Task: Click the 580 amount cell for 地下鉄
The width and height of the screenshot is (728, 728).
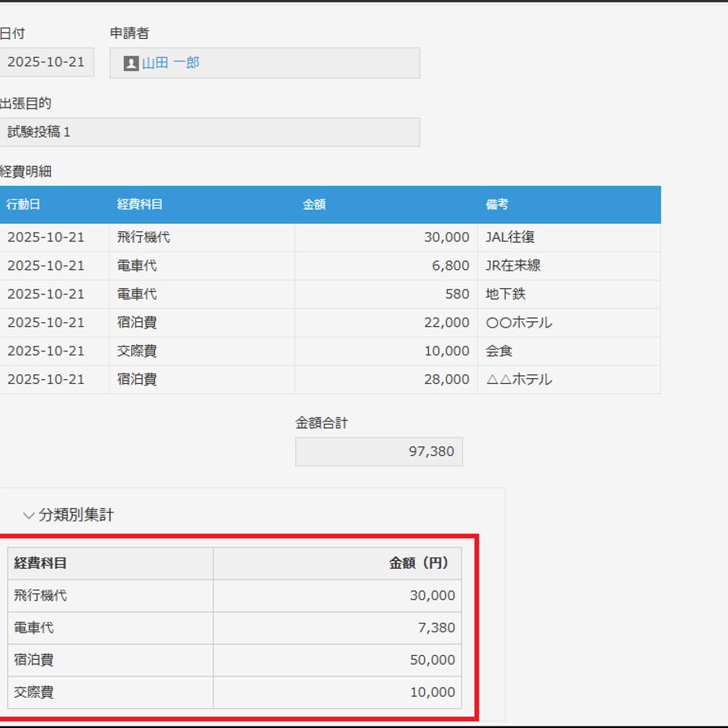Action: coord(386,294)
